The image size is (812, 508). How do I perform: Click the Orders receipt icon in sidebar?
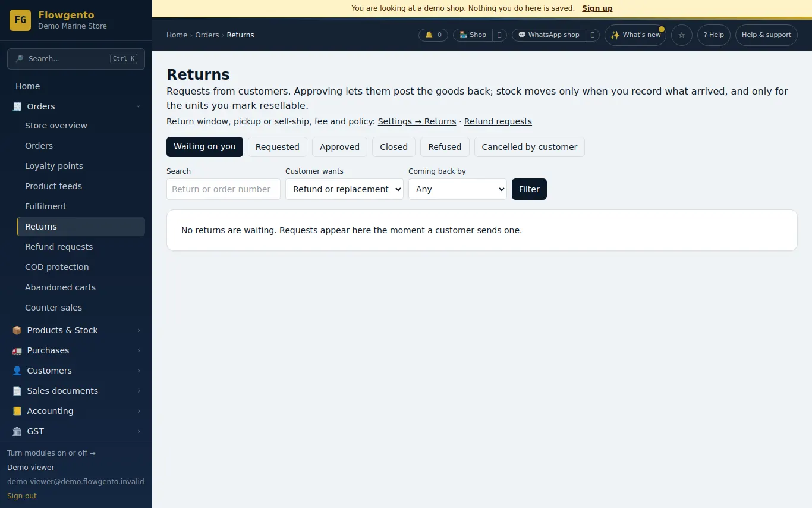click(x=17, y=106)
